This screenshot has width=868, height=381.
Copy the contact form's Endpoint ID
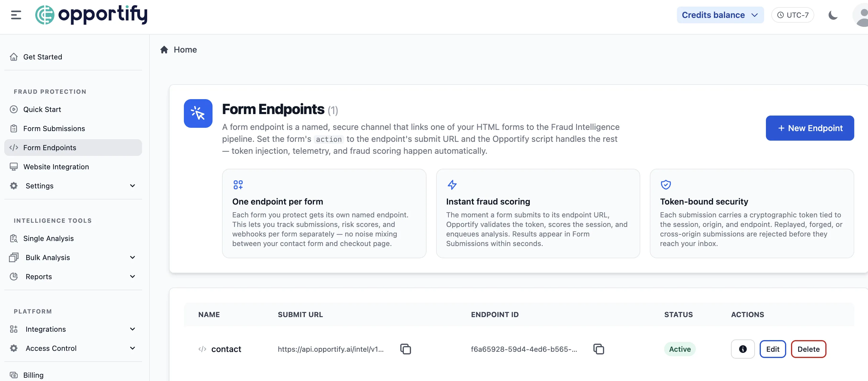click(x=599, y=349)
